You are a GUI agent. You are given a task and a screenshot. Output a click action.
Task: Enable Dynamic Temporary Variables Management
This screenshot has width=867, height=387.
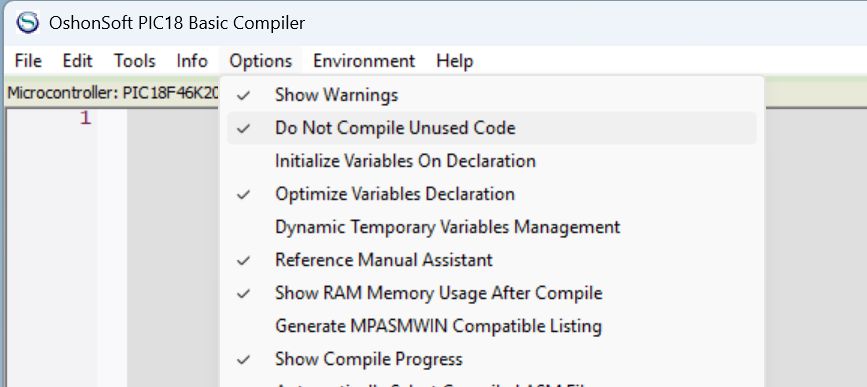coord(492,227)
